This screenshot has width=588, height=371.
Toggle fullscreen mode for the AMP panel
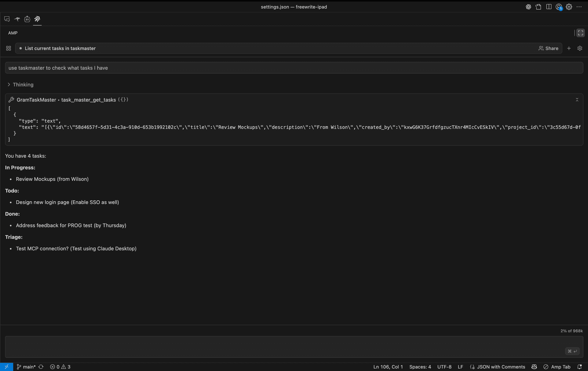click(x=580, y=33)
